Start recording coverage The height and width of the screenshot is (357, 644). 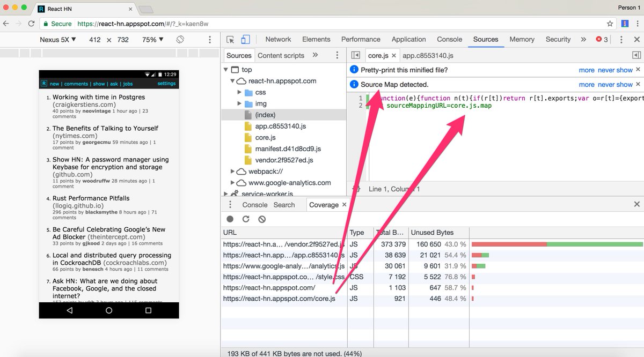point(230,219)
